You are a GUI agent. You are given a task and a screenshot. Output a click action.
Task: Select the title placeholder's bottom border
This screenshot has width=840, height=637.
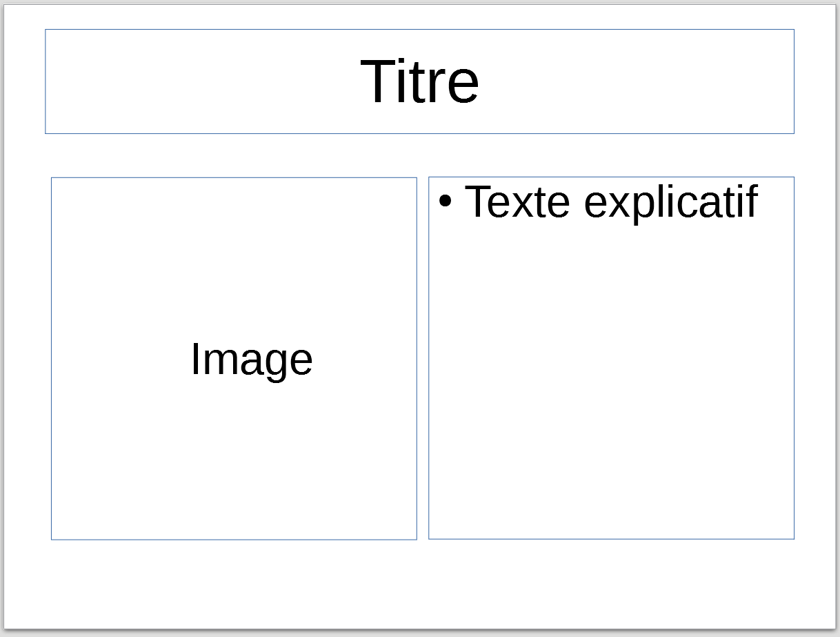point(419,133)
